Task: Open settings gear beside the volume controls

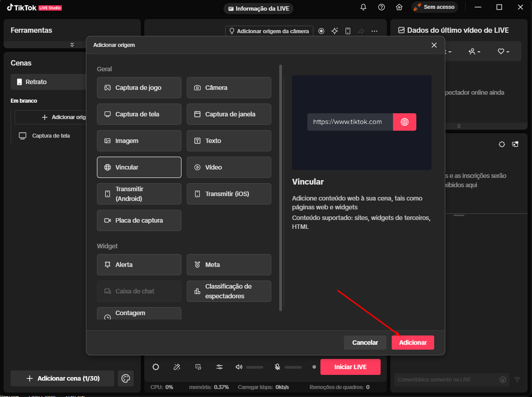Action: pos(156,367)
